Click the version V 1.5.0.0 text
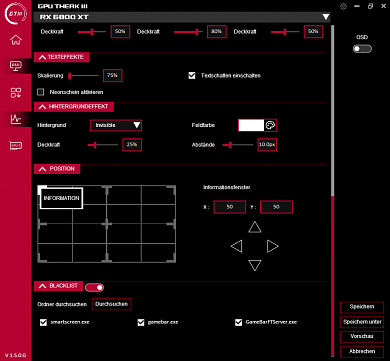This screenshot has width=390, height=361. pyautogui.click(x=15, y=355)
